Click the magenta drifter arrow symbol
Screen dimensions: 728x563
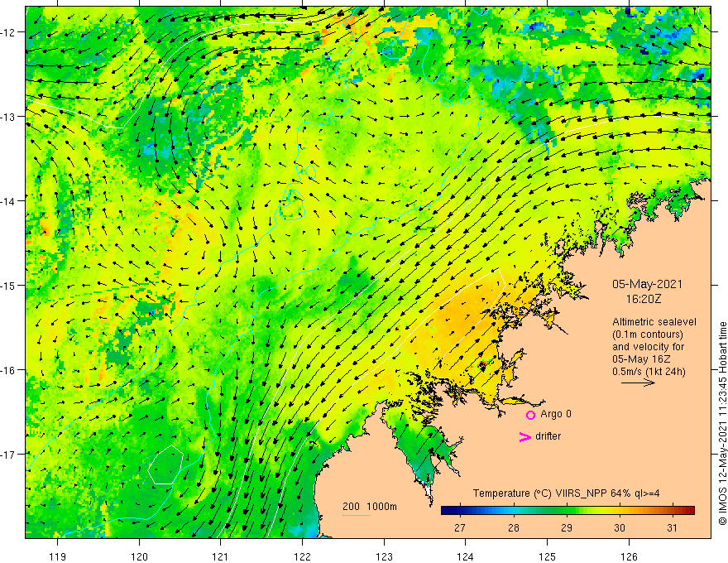[525, 436]
